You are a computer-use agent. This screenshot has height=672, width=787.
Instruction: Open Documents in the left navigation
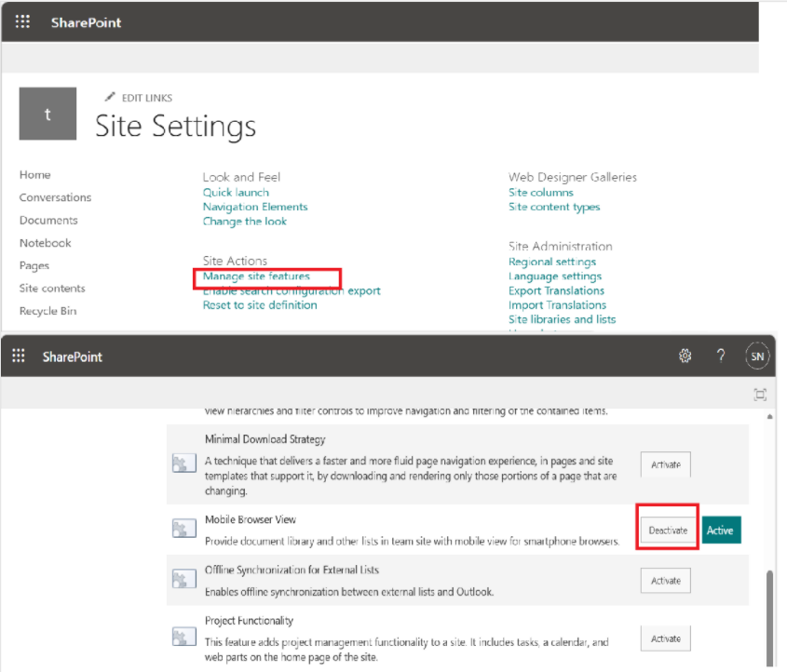click(48, 221)
